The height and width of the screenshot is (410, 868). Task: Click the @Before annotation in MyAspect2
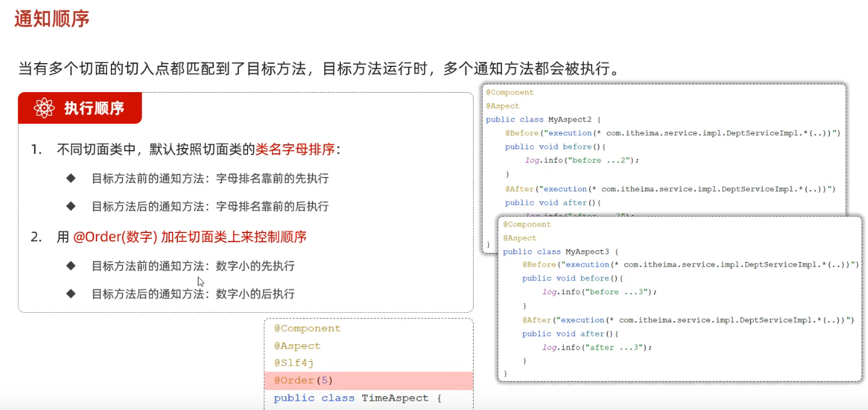tap(673, 133)
